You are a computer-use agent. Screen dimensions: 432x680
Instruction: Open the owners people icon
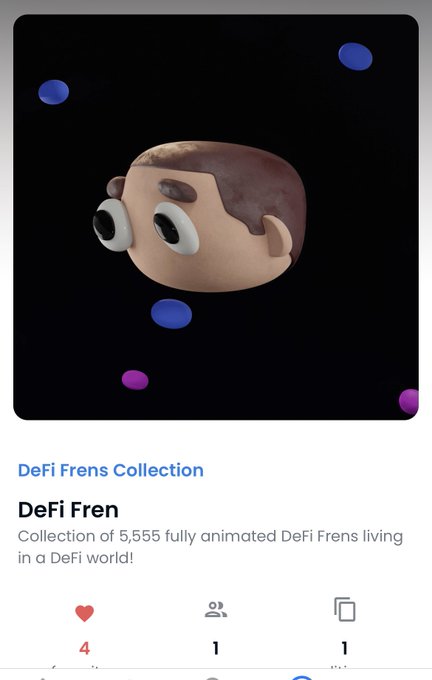216,609
